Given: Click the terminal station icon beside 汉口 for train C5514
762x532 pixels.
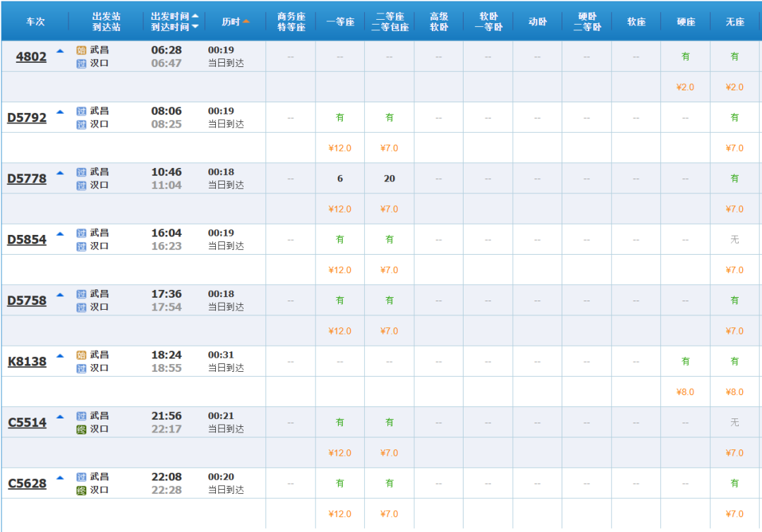Looking at the screenshot, I should click(81, 429).
